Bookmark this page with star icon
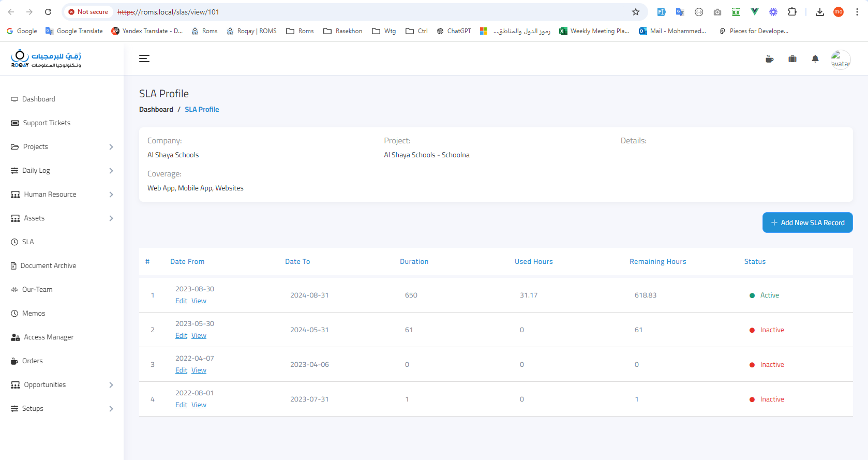Viewport: 868px width, 460px height. 636,12
